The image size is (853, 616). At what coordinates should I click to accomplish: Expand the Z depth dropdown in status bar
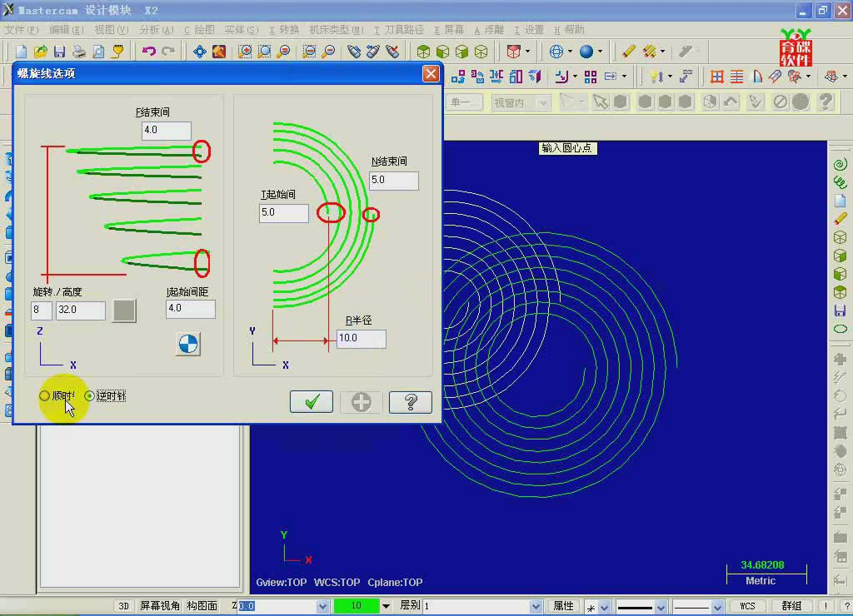tap(322, 606)
